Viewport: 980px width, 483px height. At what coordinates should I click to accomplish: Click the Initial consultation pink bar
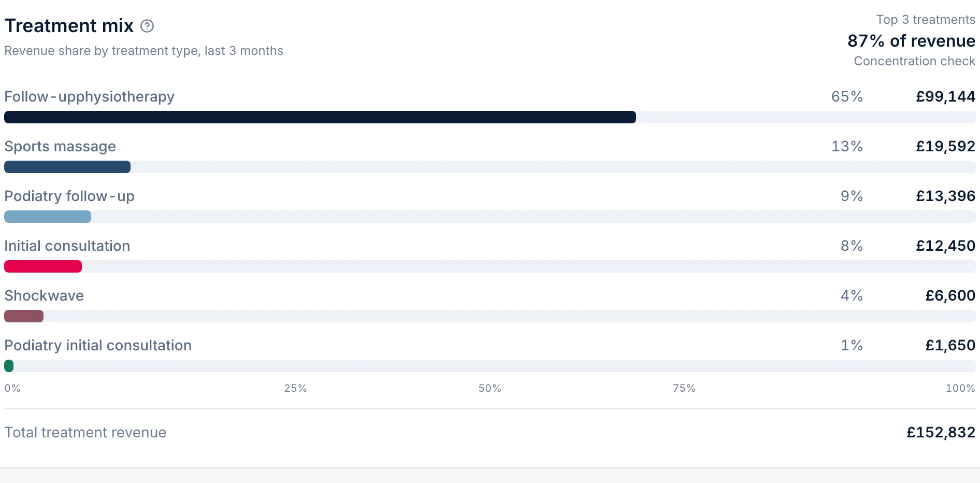(x=43, y=266)
